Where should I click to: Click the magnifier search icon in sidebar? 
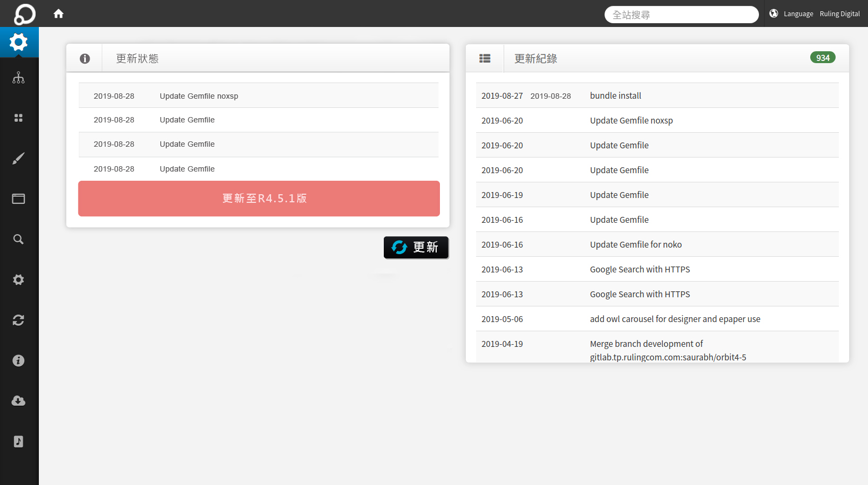pos(19,240)
